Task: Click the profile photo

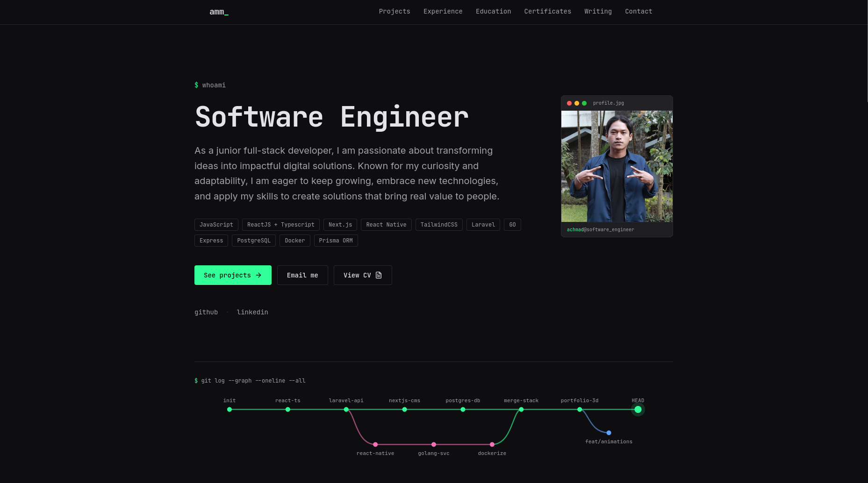Action: point(617,166)
